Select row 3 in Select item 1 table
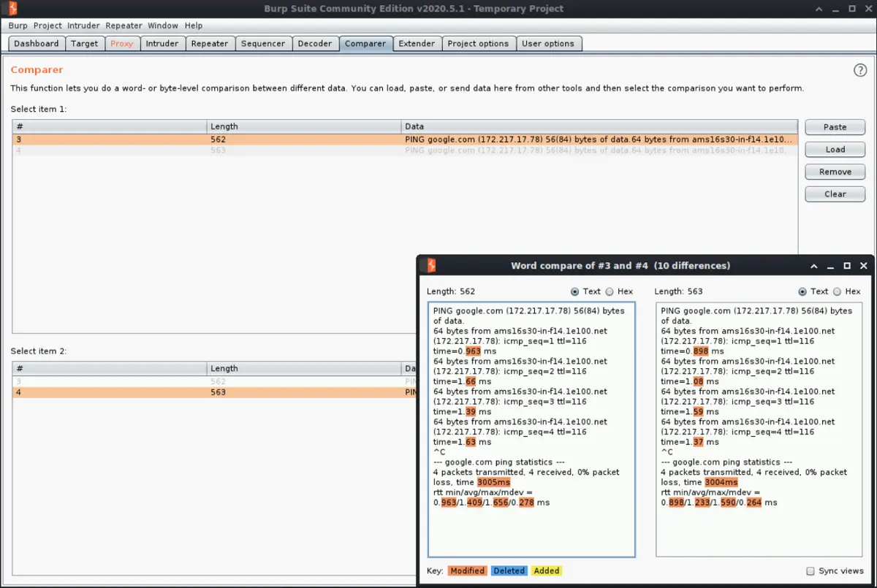 [405, 139]
